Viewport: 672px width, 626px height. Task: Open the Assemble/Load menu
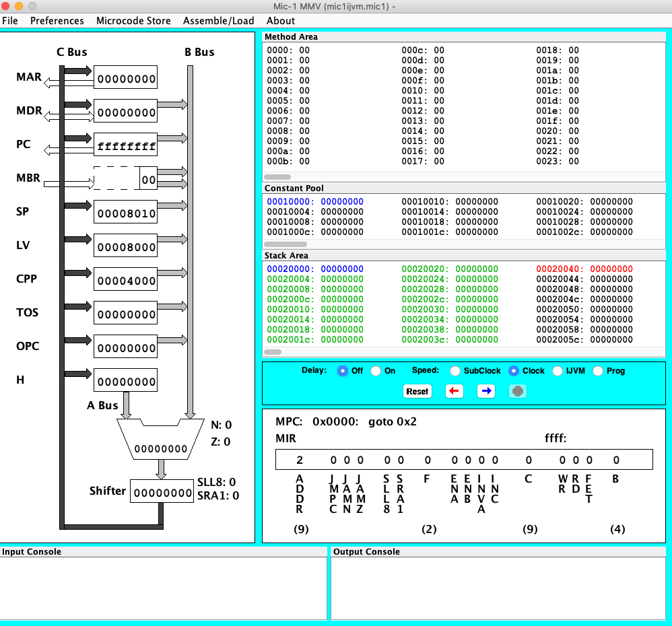(x=218, y=21)
